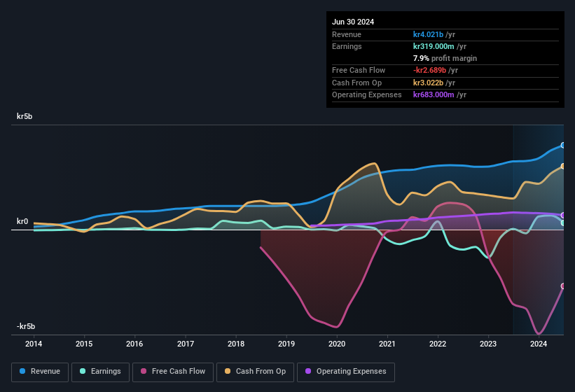This screenshot has width=575, height=392.
Task: Select the purple Operating Expenses endpoint marker
Action: coord(563,215)
